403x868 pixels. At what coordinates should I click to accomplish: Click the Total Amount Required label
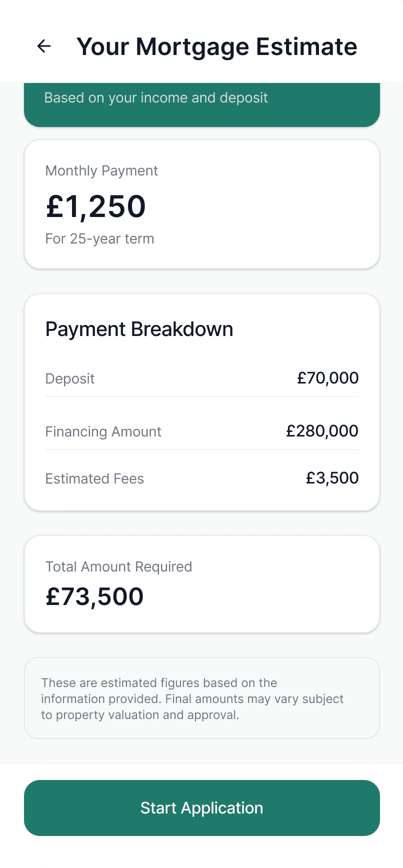118,567
